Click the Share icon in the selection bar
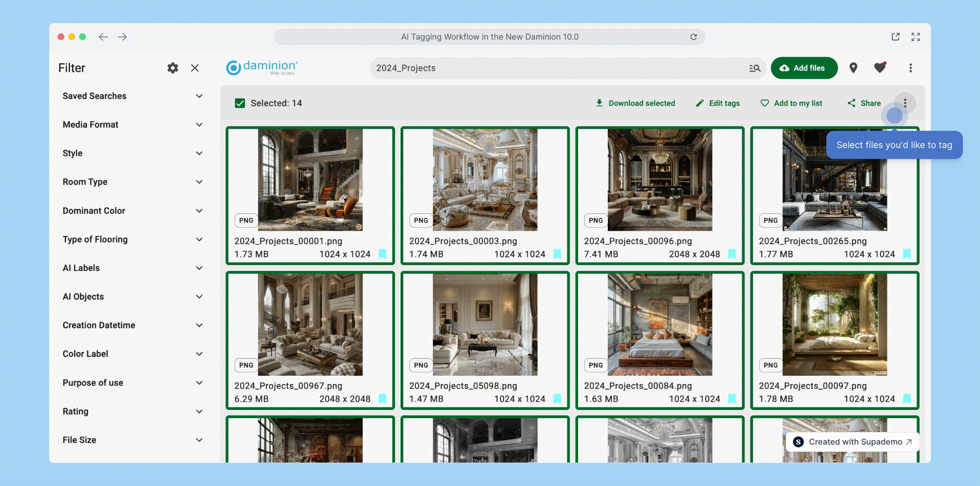 (851, 103)
